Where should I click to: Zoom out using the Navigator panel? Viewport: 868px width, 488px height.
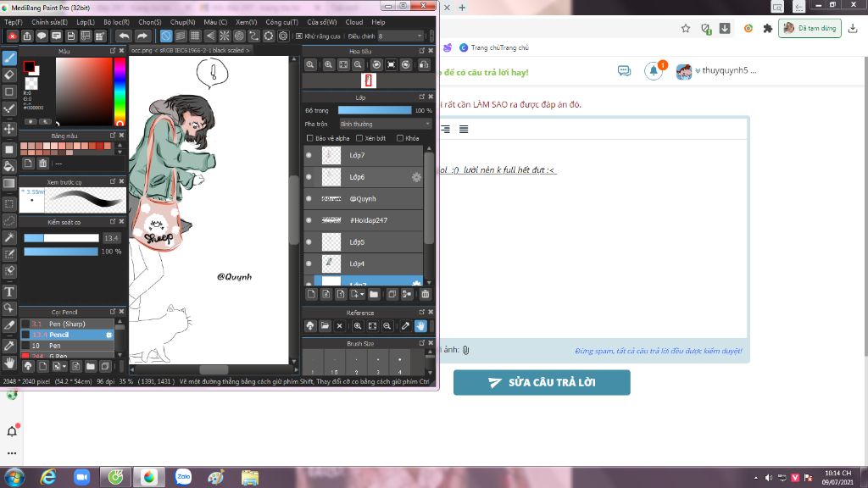click(x=359, y=64)
